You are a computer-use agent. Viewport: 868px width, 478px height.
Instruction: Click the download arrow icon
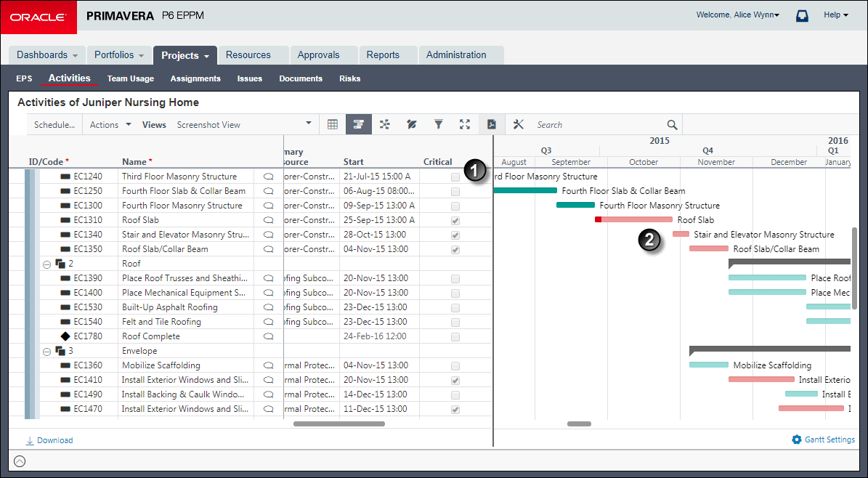[x=30, y=440]
